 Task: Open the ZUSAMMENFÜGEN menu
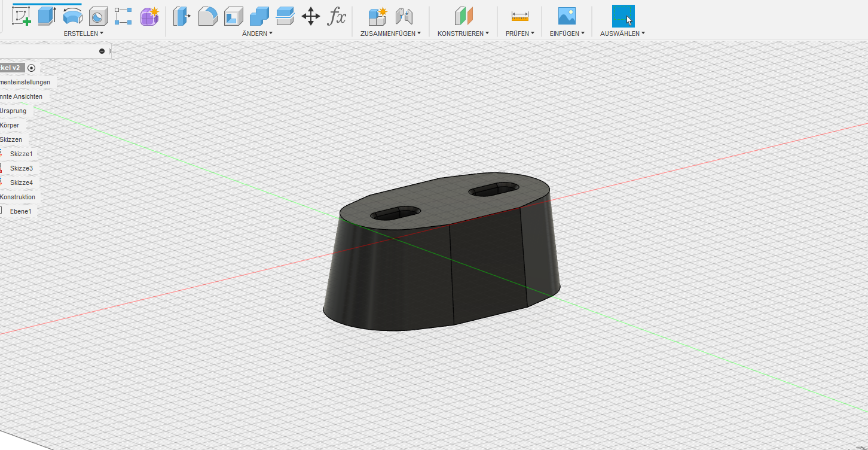390,34
